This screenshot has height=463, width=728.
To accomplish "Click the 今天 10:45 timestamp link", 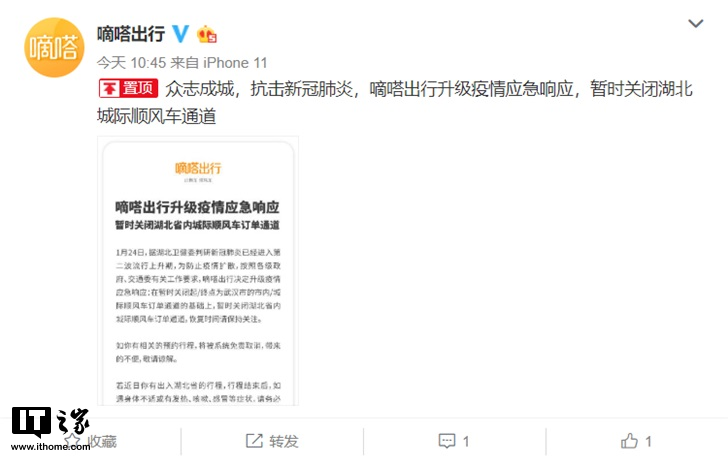I will 131,63.
